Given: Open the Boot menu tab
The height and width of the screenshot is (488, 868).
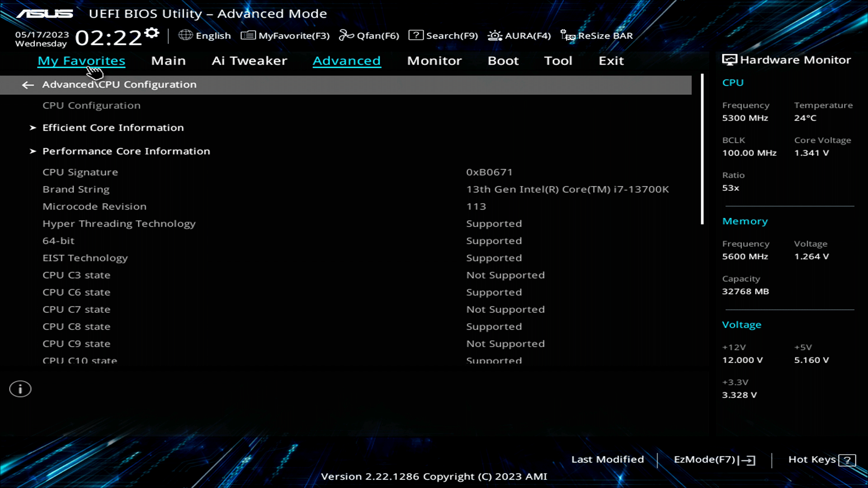Looking at the screenshot, I should pos(503,61).
